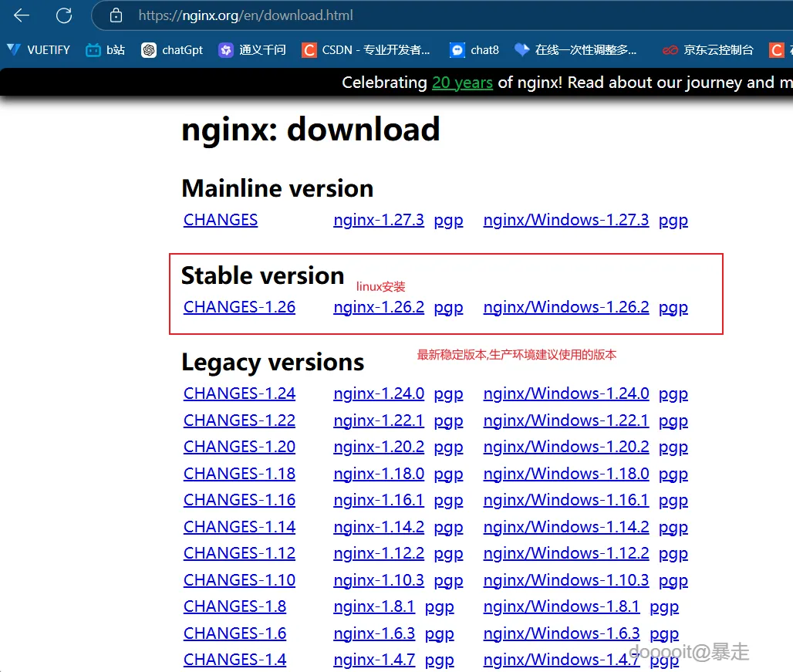
Task: Download nginx-1.24.0 source
Action: (x=379, y=393)
